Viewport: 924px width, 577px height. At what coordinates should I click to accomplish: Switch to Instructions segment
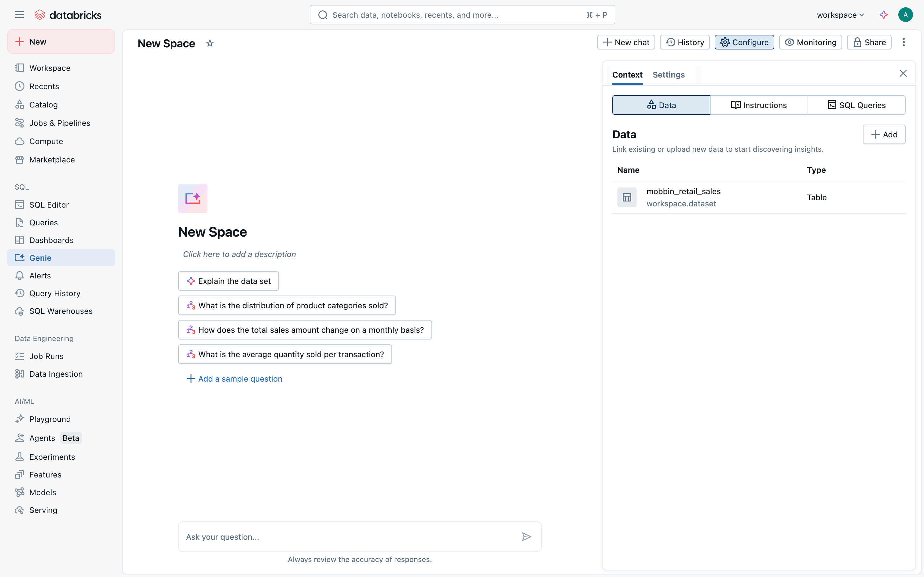tap(758, 105)
